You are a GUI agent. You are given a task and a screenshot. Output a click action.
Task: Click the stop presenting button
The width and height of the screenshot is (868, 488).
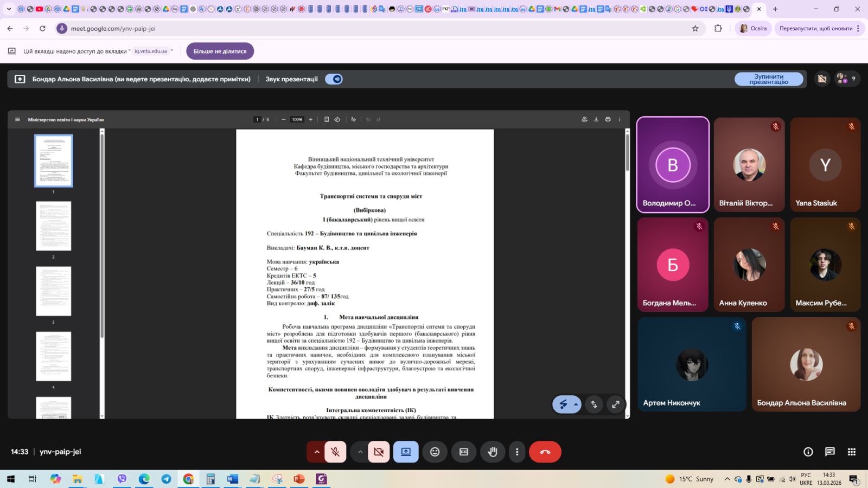[768, 79]
